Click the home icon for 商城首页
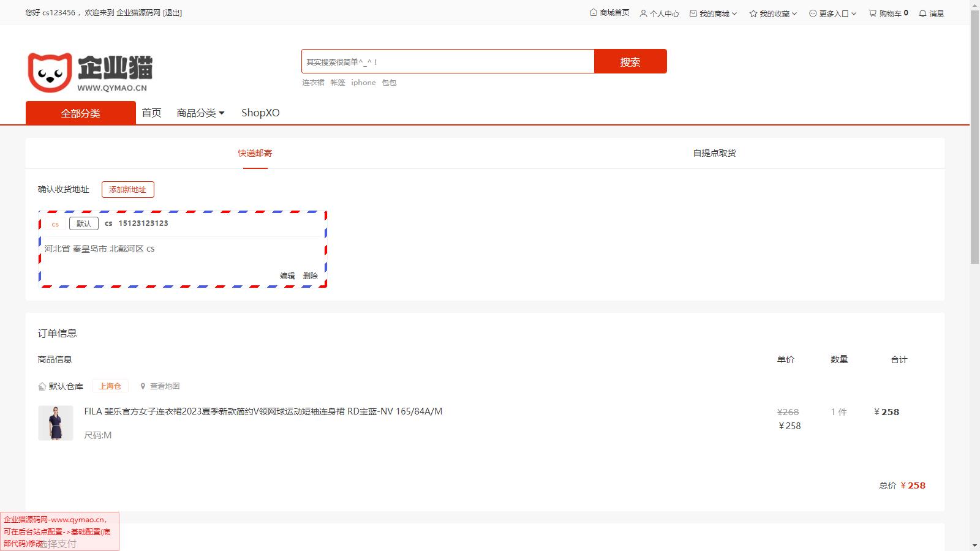This screenshot has width=980, height=551. (593, 13)
